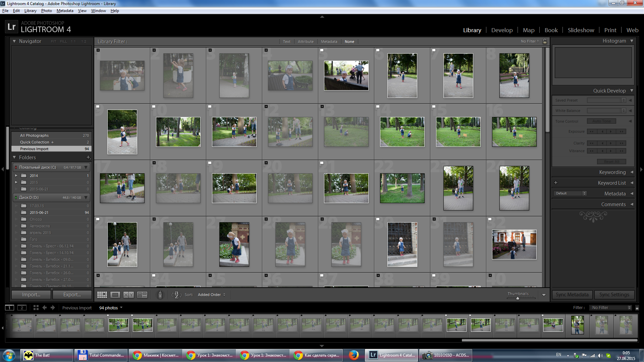Click the Library Filter lock icon
The image size is (644, 362).
coord(545,41)
